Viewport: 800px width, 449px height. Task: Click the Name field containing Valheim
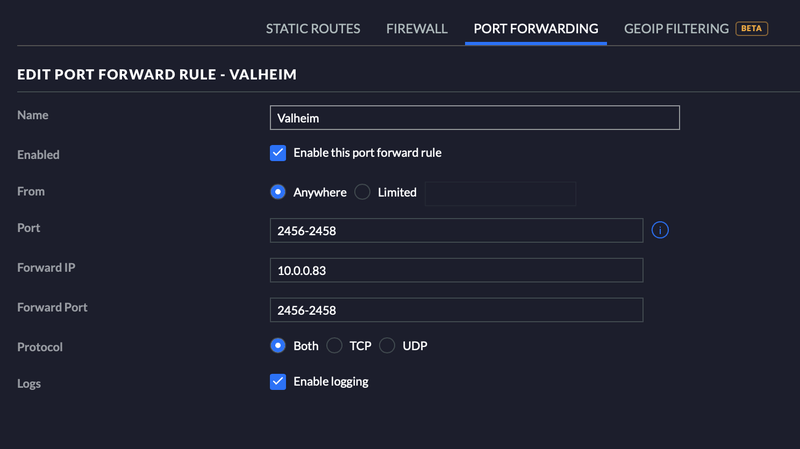tap(475, 117)
